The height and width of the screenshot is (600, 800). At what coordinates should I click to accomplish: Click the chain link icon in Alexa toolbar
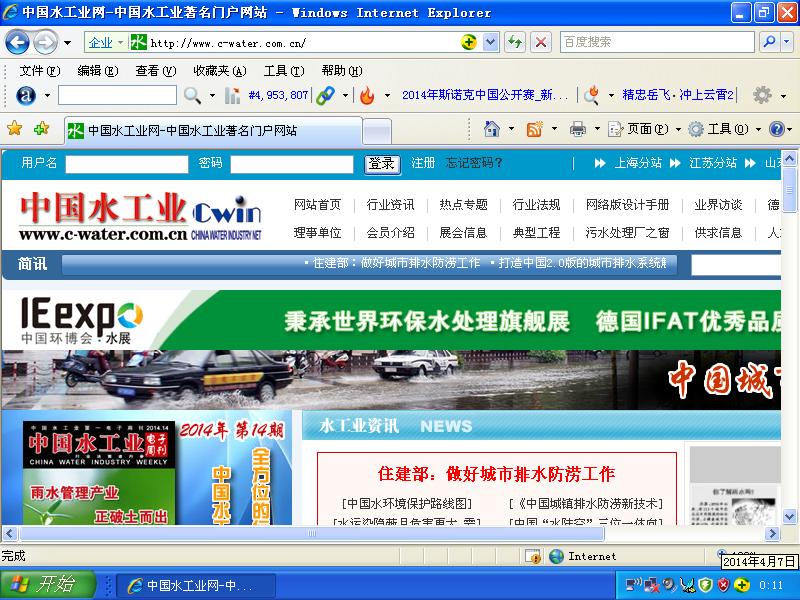pos(325,95)
